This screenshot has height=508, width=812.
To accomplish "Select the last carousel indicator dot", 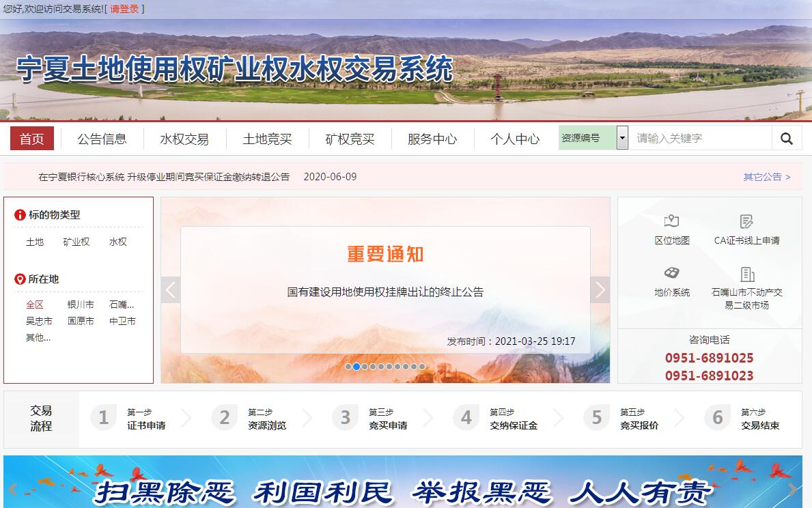I will (x=422, y=367).
